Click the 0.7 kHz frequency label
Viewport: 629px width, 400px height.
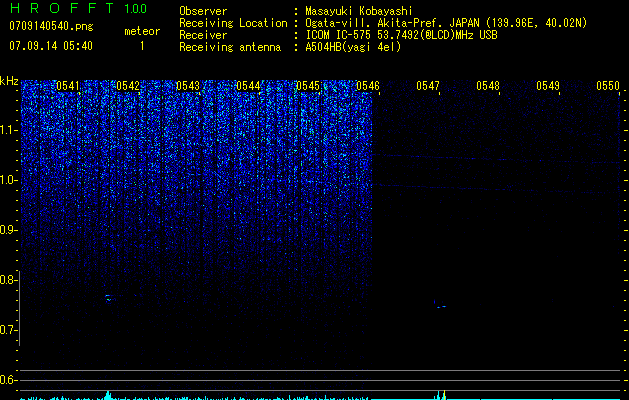pos(9,330)
